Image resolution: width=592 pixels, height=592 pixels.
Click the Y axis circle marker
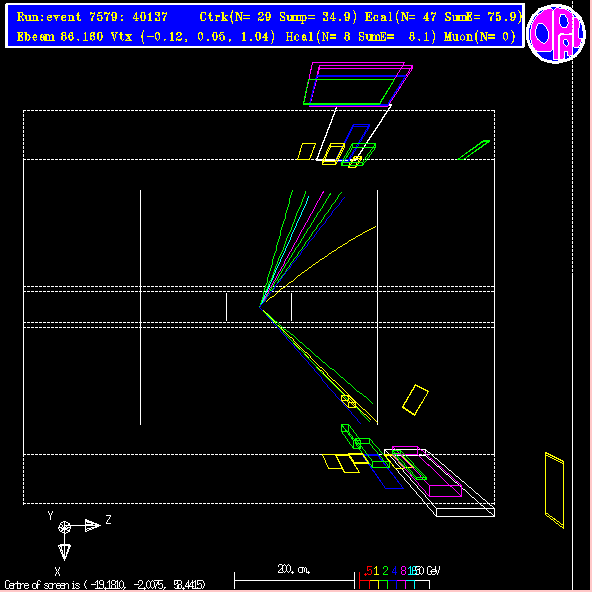(64, 526)
